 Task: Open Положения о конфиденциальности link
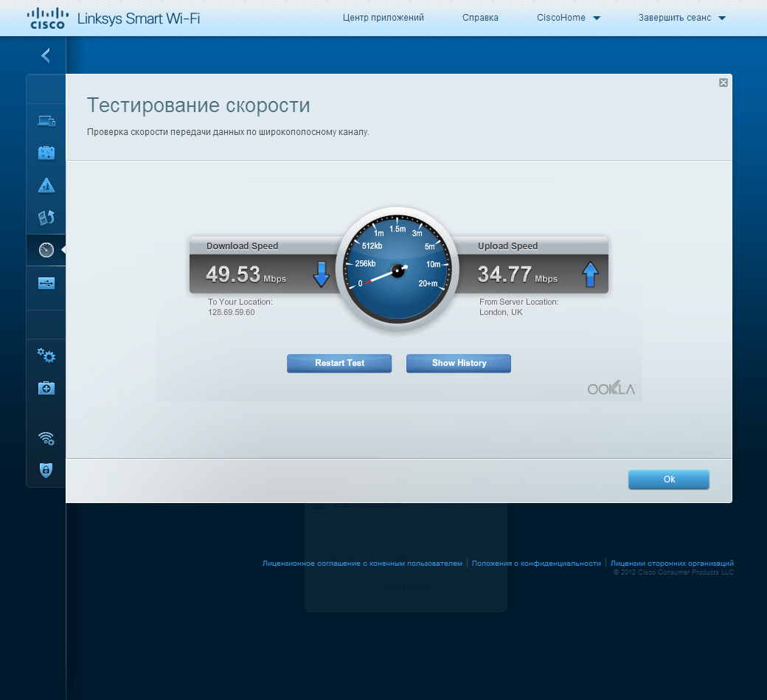point(536,563)
